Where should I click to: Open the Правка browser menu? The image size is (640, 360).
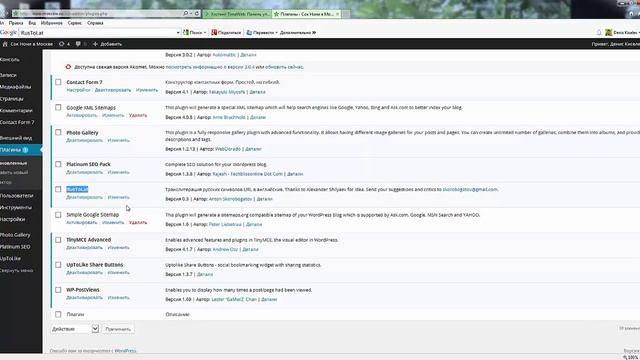16,23
